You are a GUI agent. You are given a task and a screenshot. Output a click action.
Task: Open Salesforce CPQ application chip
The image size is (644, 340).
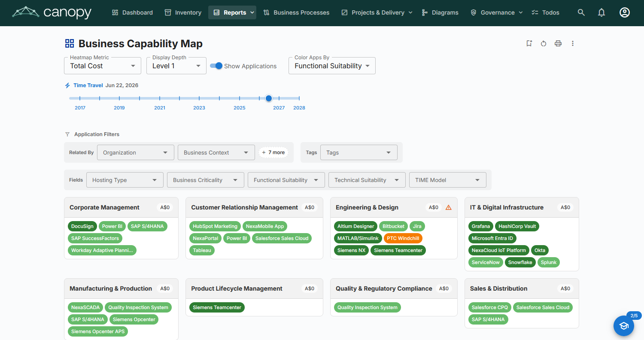click(x=490, y=307)
